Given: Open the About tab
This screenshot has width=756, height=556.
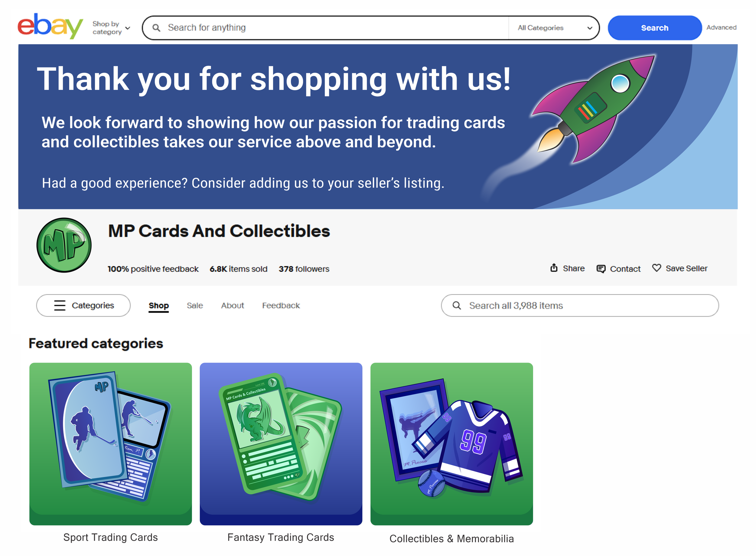Looking at the screenshot, I should (x=233, y=306).
